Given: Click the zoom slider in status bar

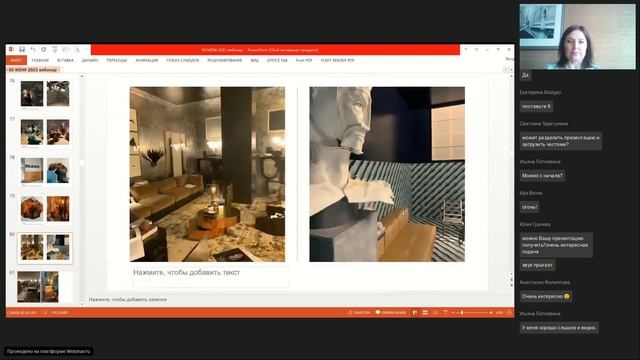Looking at the screenshot, I should point(472,313).
